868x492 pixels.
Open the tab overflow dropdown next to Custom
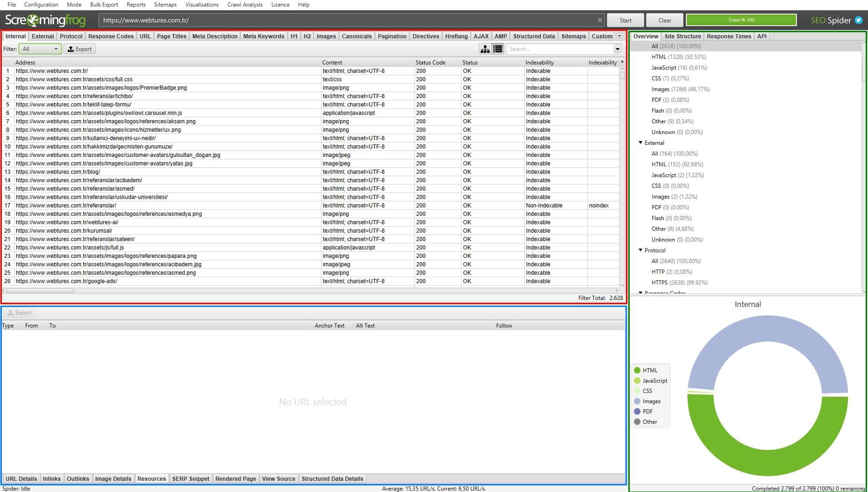(619, 36)
